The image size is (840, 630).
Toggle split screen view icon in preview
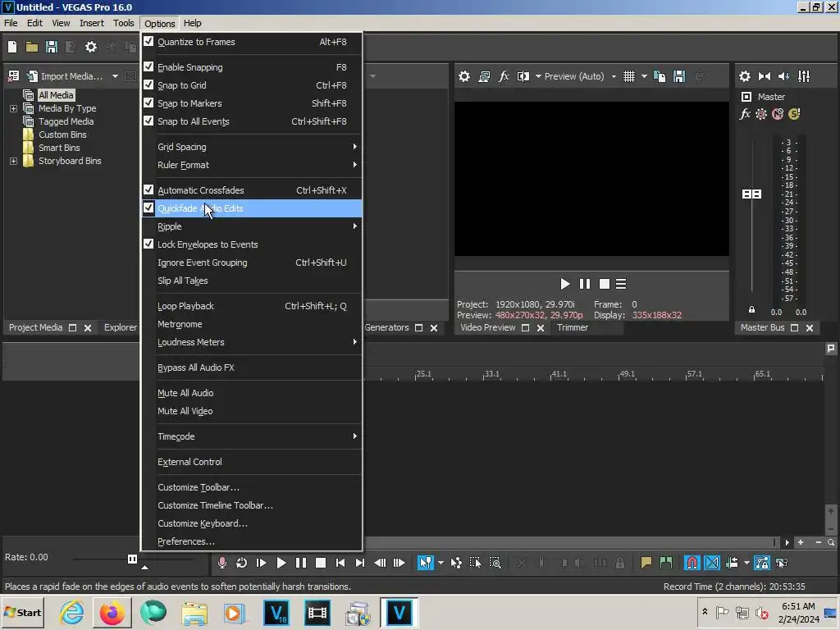pyautogui.click(x=523, y=76)
